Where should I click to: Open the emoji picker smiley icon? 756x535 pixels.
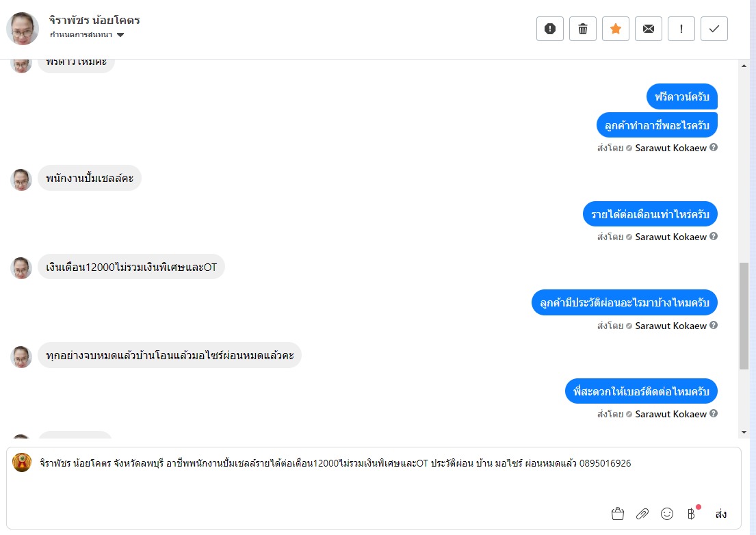point(667,514)
